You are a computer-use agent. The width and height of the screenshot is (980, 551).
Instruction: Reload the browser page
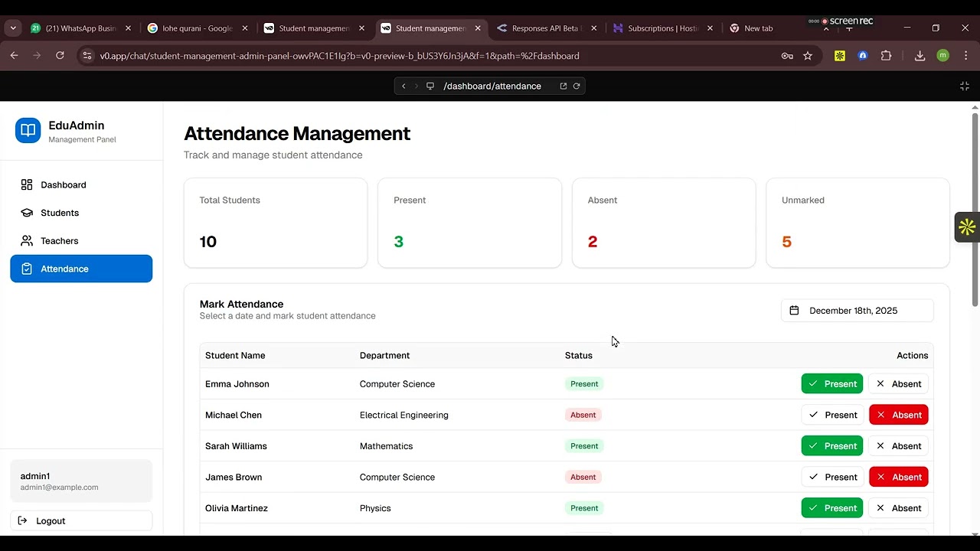(60, 56)
